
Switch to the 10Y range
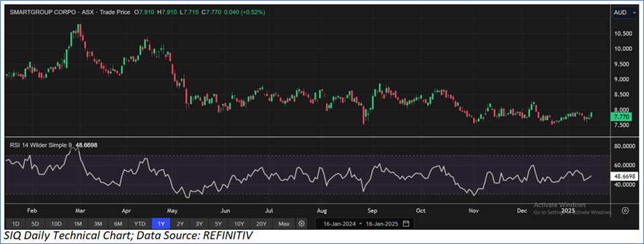[240, 224]
